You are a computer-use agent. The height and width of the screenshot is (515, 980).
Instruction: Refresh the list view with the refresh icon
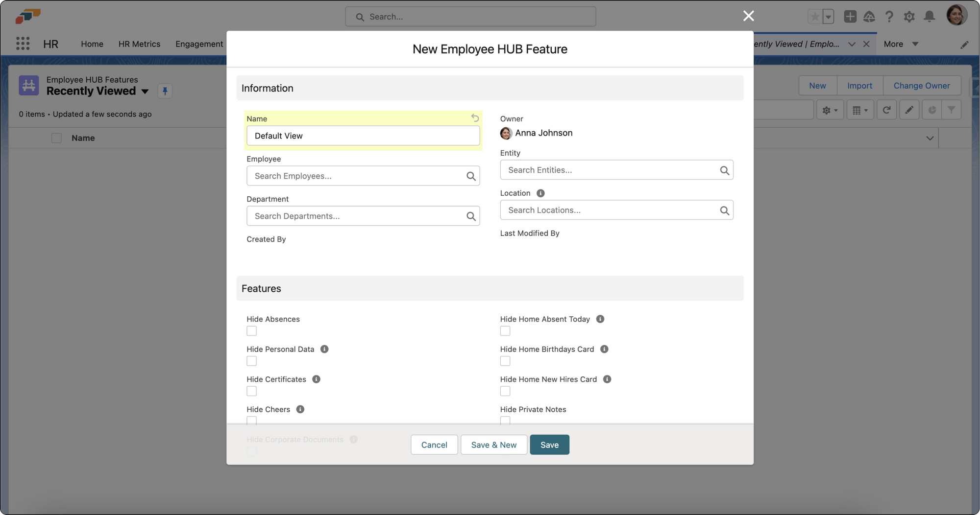(x=886, y=109)
